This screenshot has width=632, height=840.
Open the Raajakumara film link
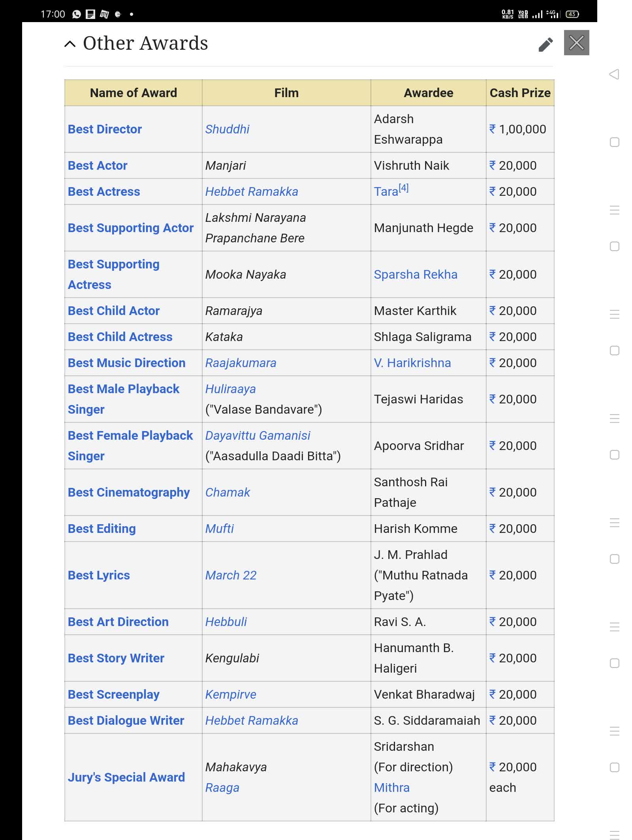click(x=241, y=363)
